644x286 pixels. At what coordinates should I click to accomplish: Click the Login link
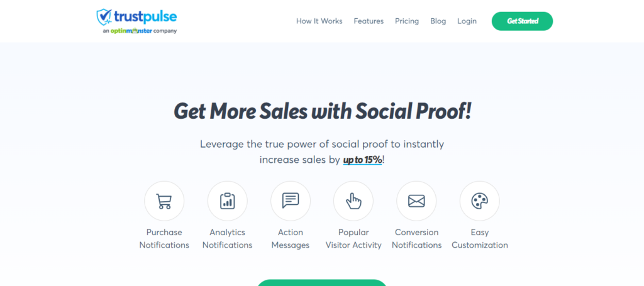pos(467,21)
